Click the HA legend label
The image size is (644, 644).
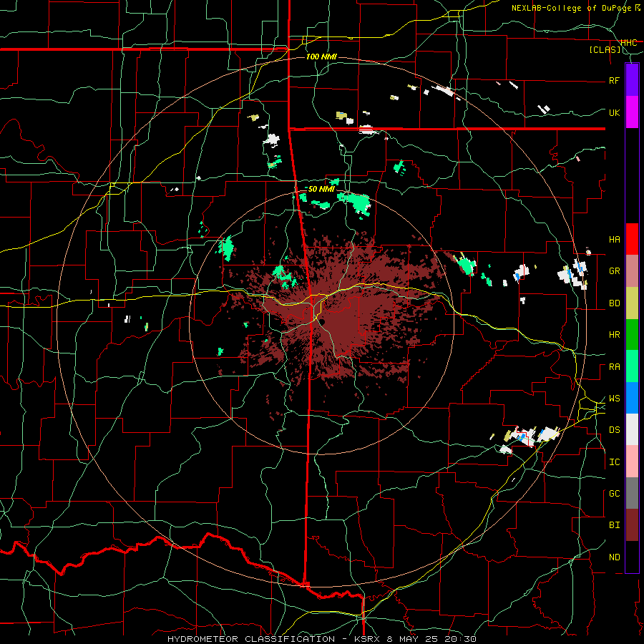[x=614, y=240]
